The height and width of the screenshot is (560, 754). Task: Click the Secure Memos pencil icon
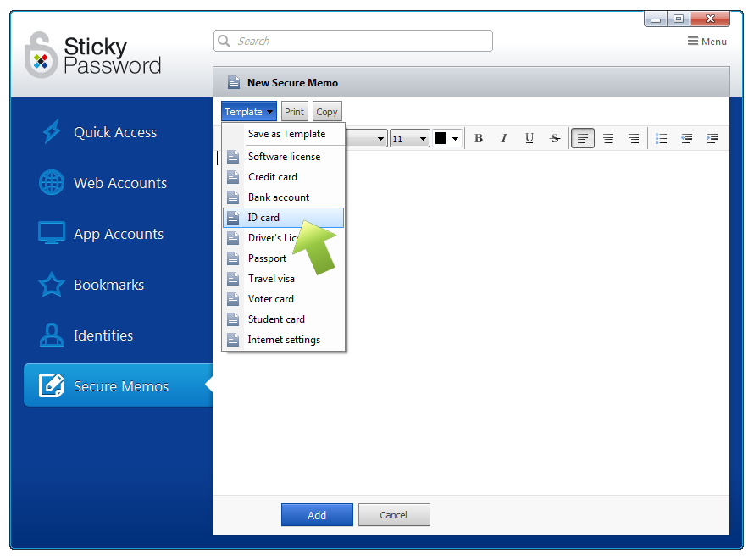click(x=52, y=385)
